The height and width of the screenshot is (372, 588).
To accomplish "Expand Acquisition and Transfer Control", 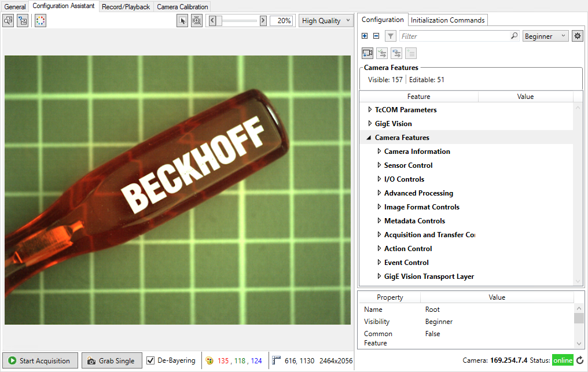I will 379,234.
